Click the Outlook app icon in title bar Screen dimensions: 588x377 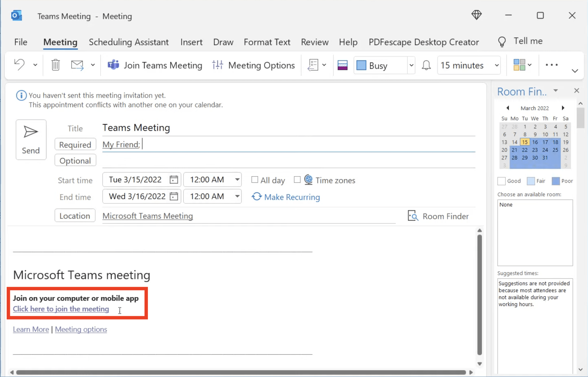point(17,16)
